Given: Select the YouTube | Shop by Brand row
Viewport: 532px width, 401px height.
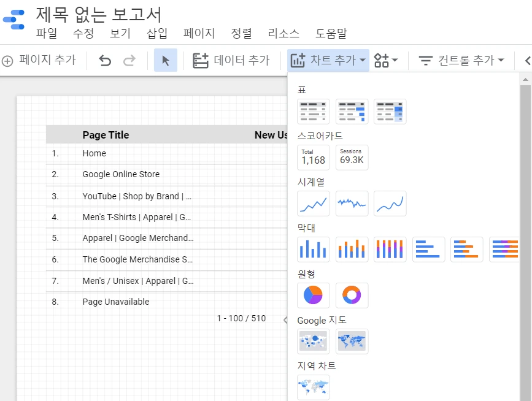Looking at the screenshot, I should (167, 196).
